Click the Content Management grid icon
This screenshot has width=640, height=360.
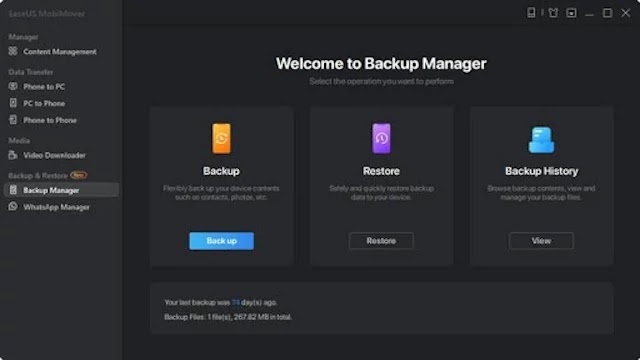[x=13, y=51]
